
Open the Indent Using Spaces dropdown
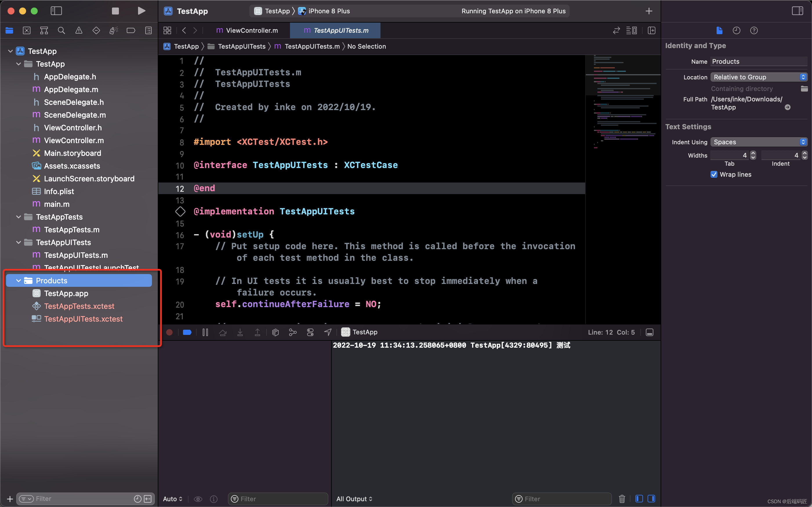(x=758, y=142)
